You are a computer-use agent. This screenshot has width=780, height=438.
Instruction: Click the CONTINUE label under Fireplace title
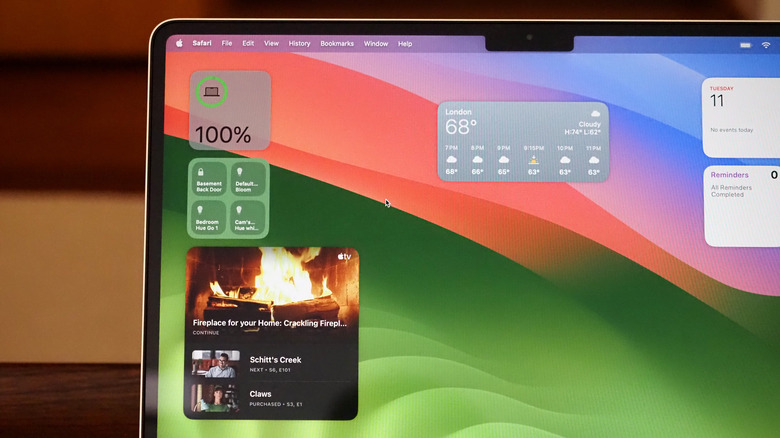[x=206, y=332]
